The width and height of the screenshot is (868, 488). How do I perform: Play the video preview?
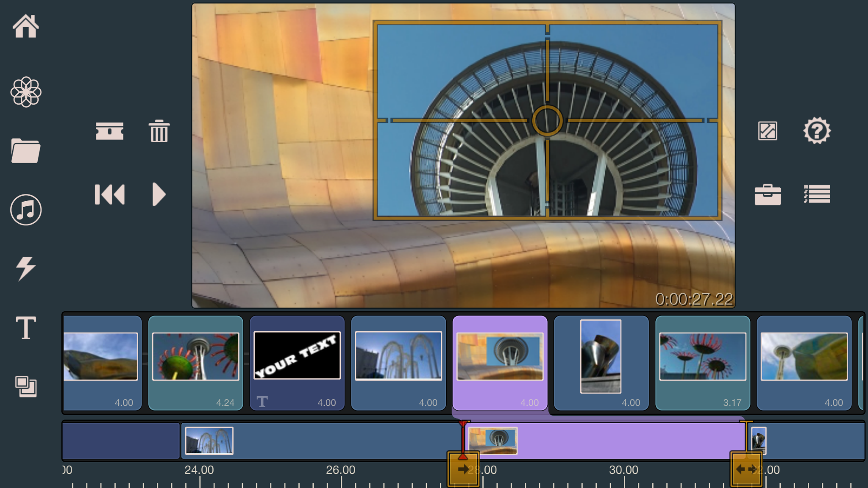(159, 194)
